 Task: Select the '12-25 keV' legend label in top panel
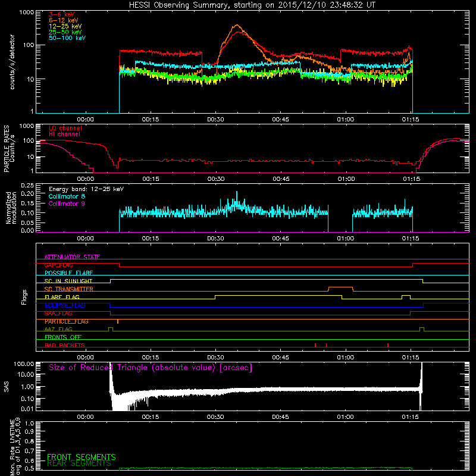(65, 26)
